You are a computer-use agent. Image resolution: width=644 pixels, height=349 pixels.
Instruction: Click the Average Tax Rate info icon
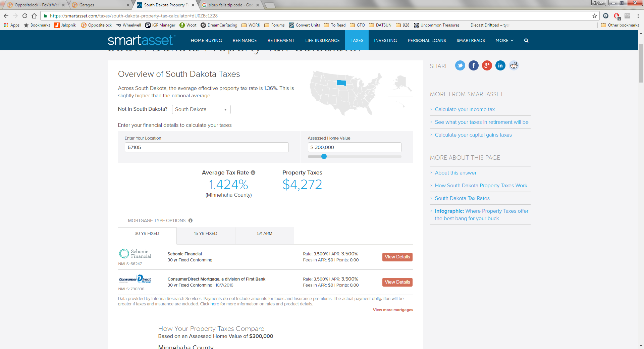click(253, 172)
